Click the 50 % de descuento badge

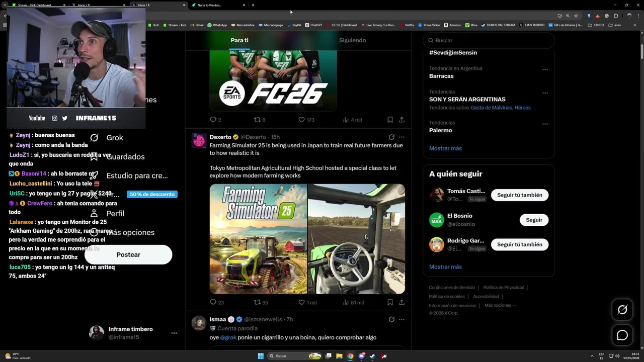(x=152, y=194)
